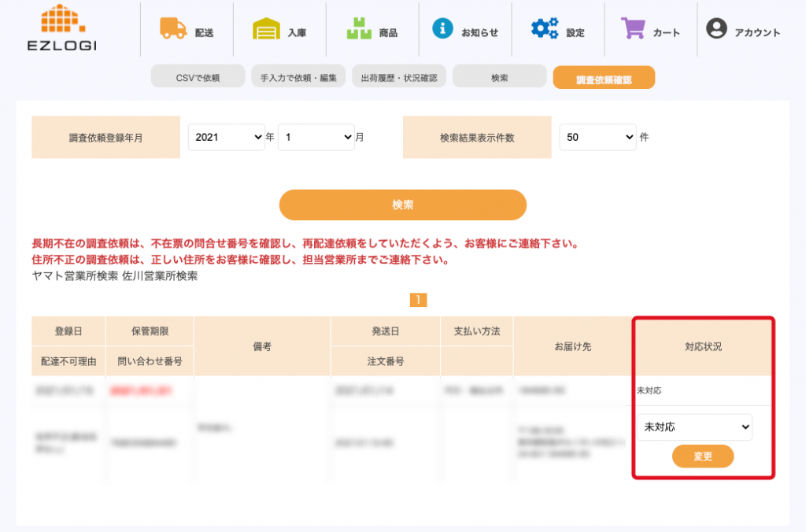
Task: Switch to the CSVで依頼 tab
Action: point(198,78)
